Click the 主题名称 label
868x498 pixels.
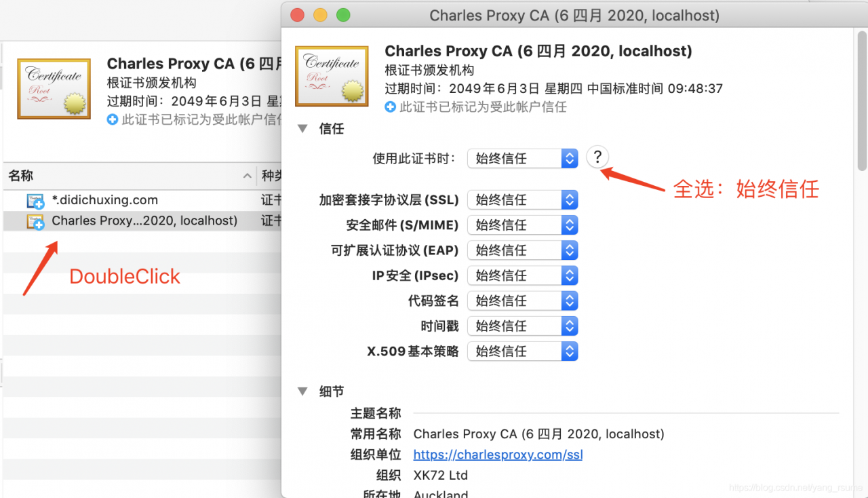(x=376, y=413)
